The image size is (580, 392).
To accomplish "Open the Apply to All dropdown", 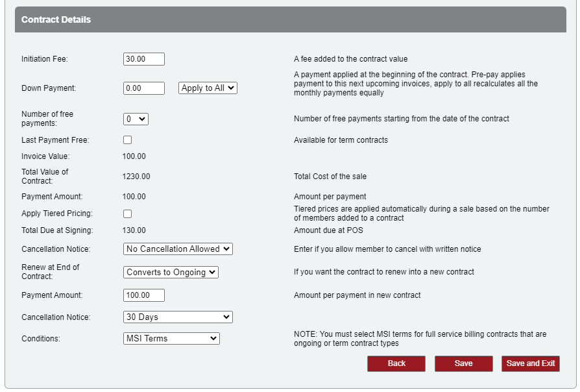I will 208,88.
